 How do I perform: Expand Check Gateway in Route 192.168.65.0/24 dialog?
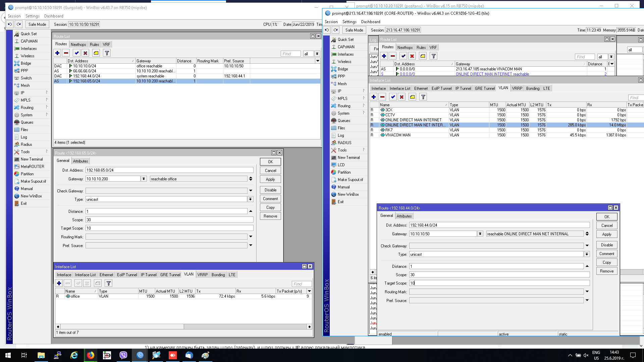[x=251, y=191]
